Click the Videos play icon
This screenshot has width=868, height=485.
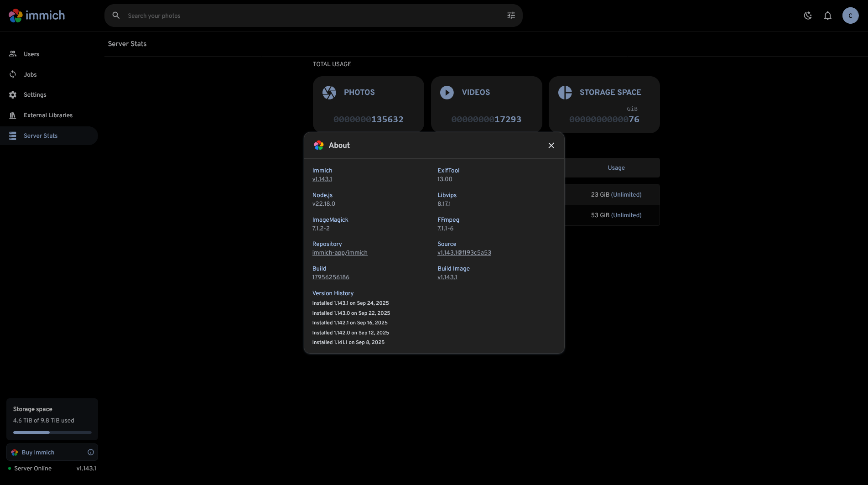coord(447,93)
